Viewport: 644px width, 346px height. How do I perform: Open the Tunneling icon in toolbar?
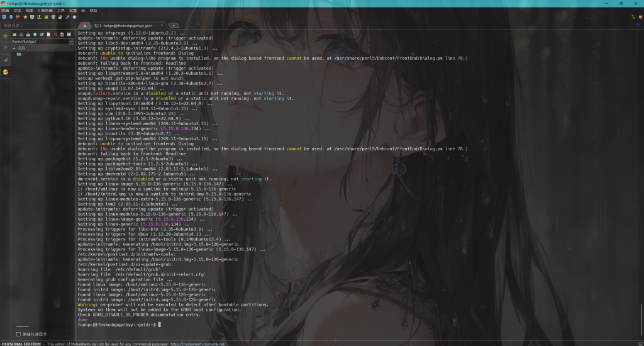(x=53, y=17)
